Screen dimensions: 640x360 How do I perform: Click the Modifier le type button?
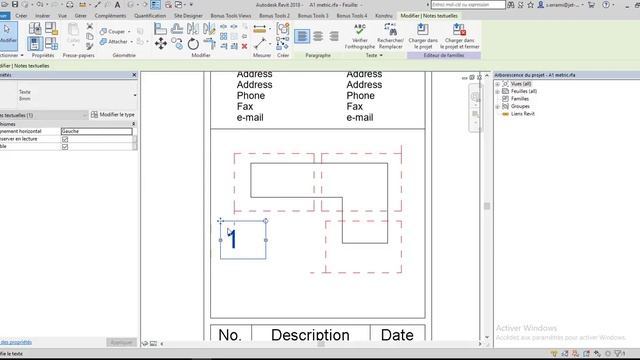[113, 115]
